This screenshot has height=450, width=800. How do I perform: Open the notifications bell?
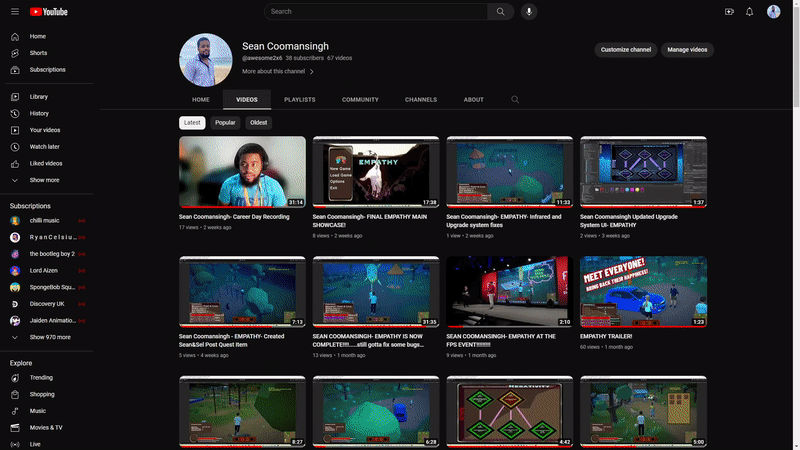749,12
